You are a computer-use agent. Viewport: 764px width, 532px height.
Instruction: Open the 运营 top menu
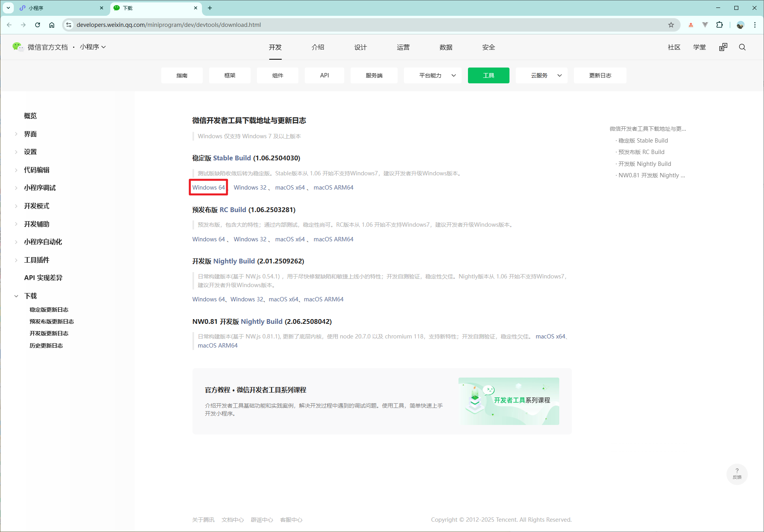coord(403,47)
